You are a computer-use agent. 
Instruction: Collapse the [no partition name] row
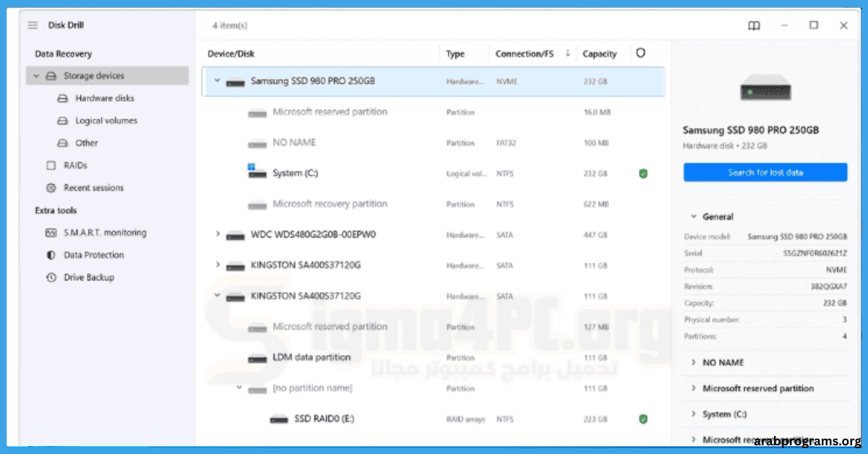pos(239,387)
